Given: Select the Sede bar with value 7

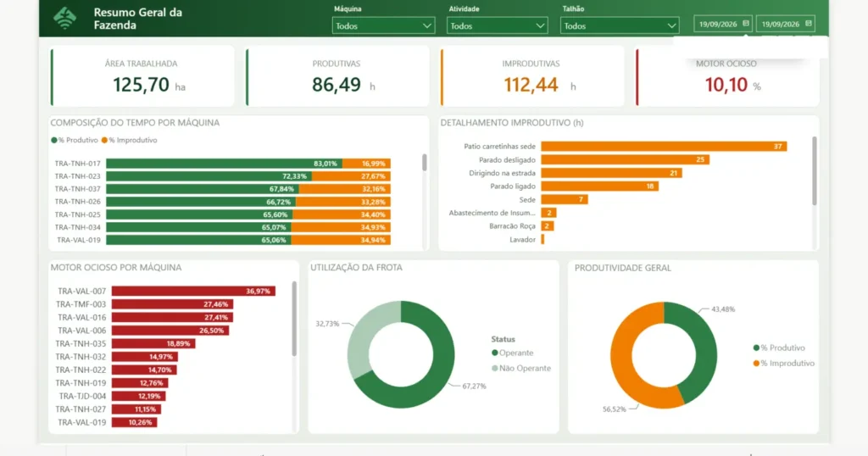Looking at the screenshot, I should pos(564,199).
